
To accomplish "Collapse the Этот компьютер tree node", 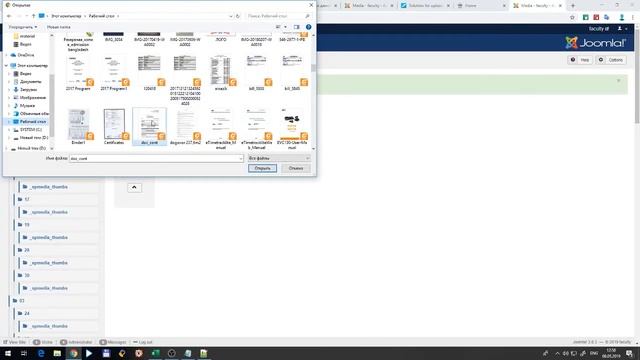I will point(6,65).
